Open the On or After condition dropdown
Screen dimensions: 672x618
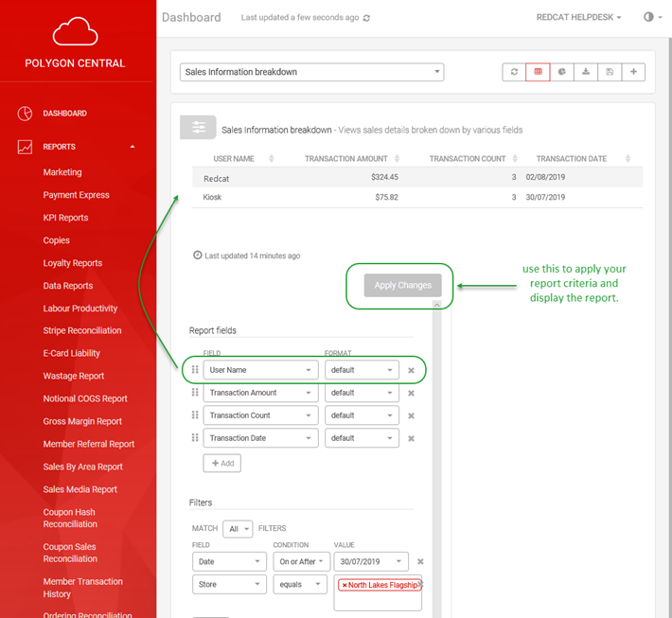point(301,561)
